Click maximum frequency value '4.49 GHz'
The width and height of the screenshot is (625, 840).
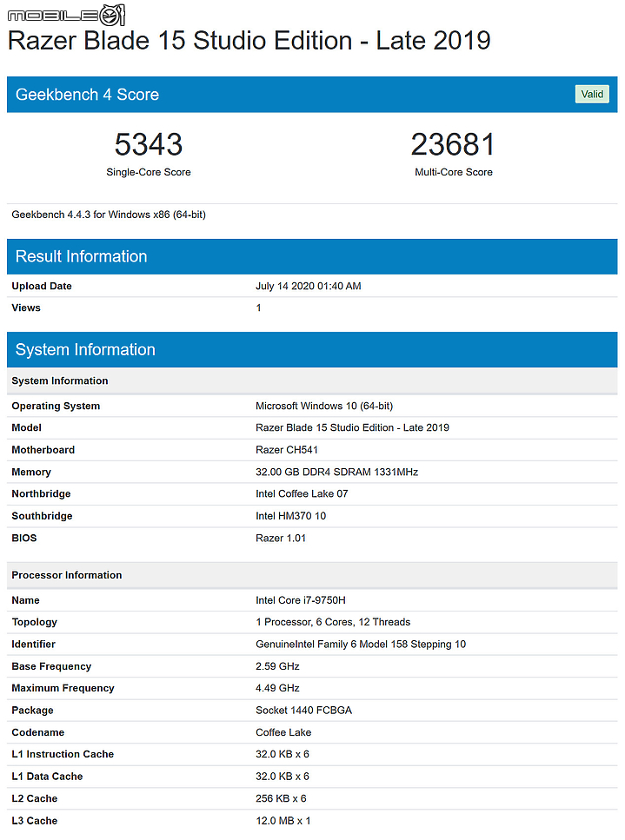click(x=277, y=688)
